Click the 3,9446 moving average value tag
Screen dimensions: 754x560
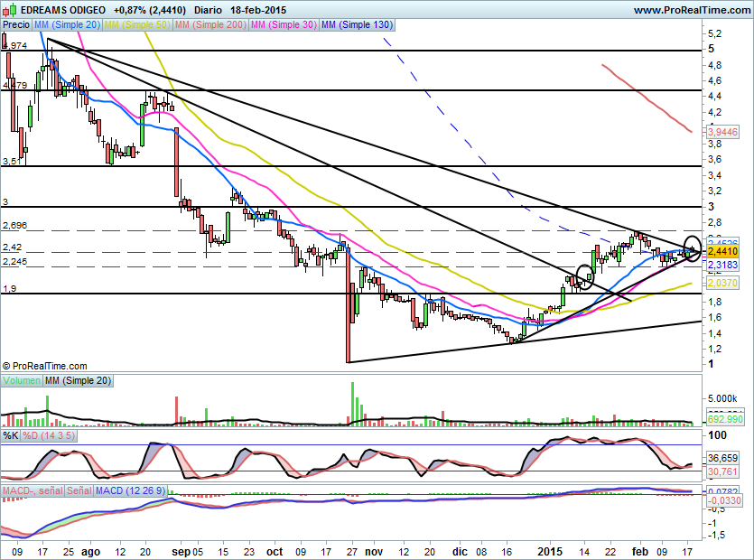(722, 131)
